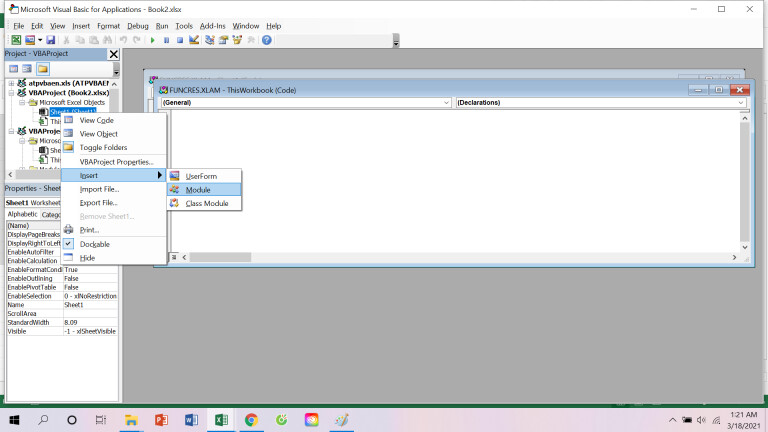
Task: Click the code window horizontal scrollbar thumb
Action: 220,257
